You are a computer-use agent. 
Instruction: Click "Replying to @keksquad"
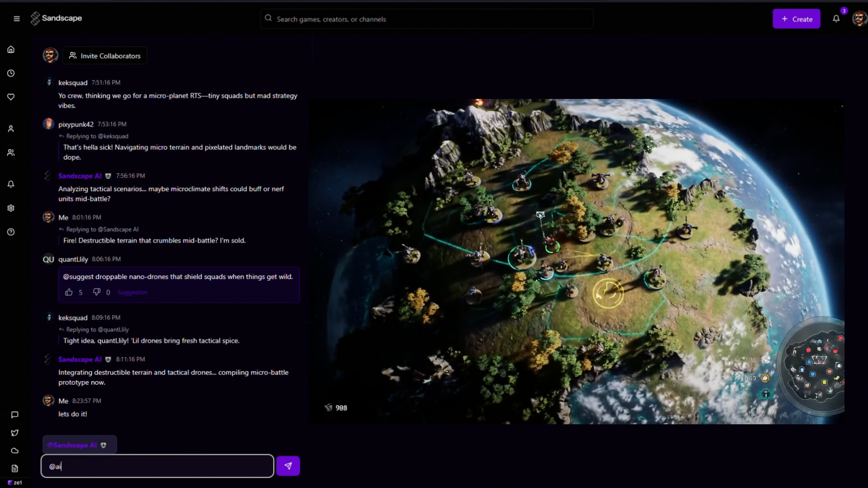tap(97, 136)
